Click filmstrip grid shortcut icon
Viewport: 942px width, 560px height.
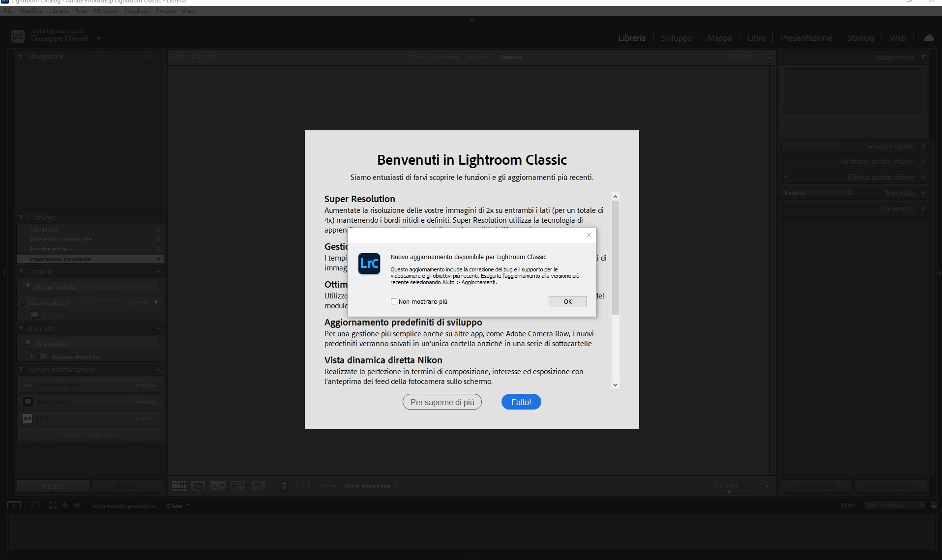[53, 505]
